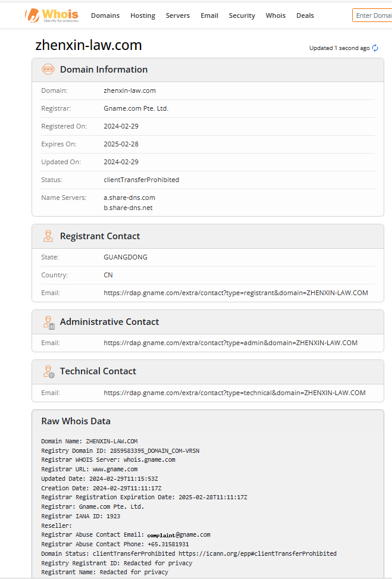Select the Whois menu item
392x579 pixels.
point(276,15)
